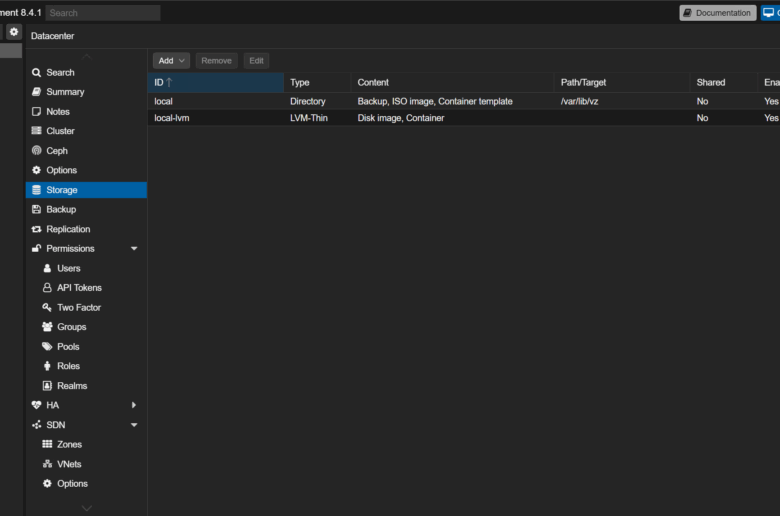Click the Permissions unlock icon
This screenshot has width=780, height=516.
[36, 248]
